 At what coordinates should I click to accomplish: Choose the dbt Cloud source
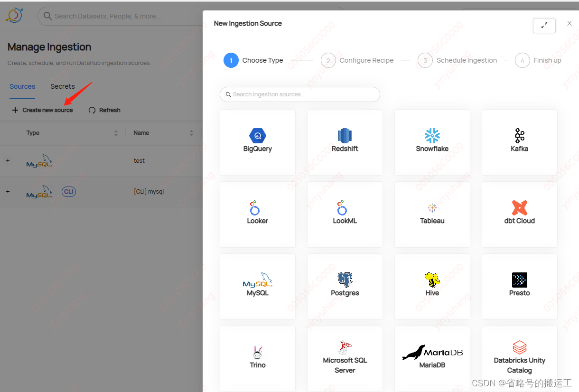(x=520, y=214)
